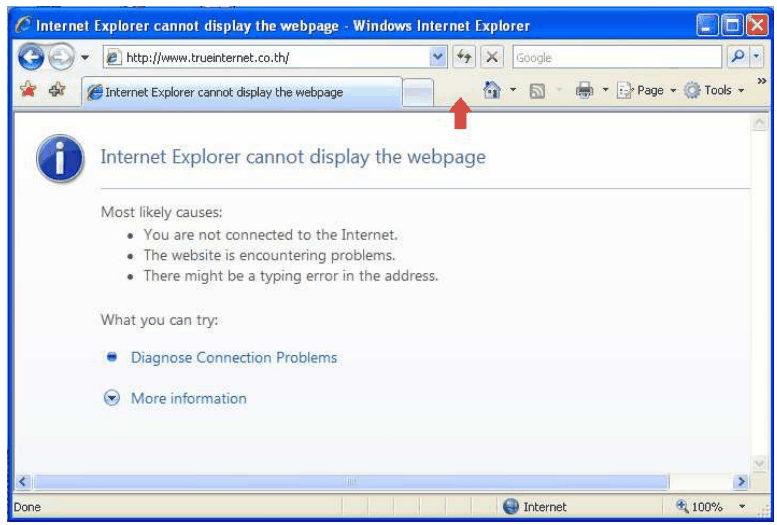Expand the Print options dropdown arrow

coord(606,90)
